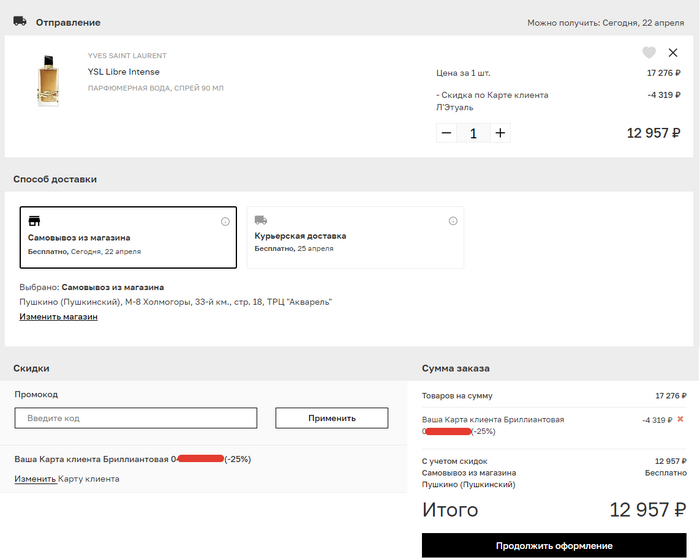Click the quantity field showing 1
Screen dimensions: 700x560
click(473, 133)
